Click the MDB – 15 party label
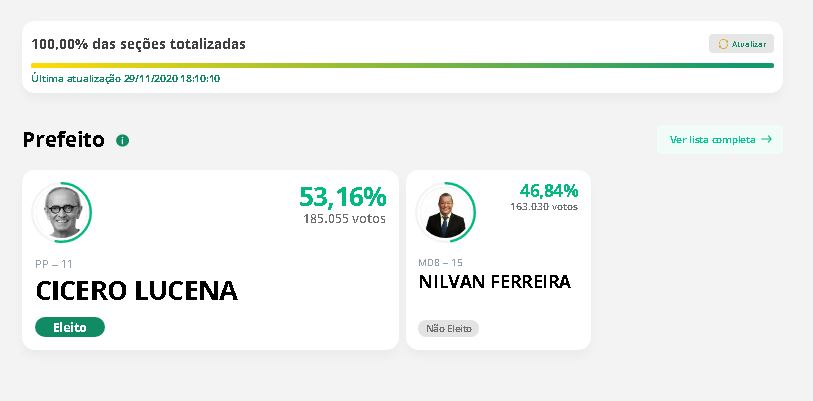 [x=440, y=262]
